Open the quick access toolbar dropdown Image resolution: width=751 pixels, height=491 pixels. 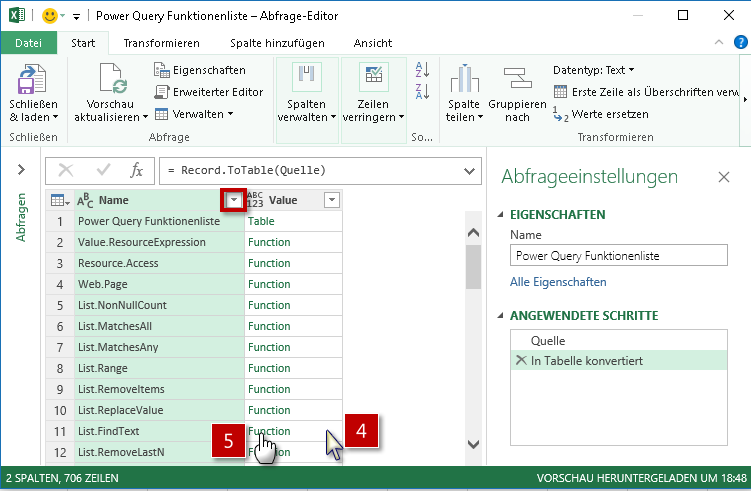[x=76, y=17]
